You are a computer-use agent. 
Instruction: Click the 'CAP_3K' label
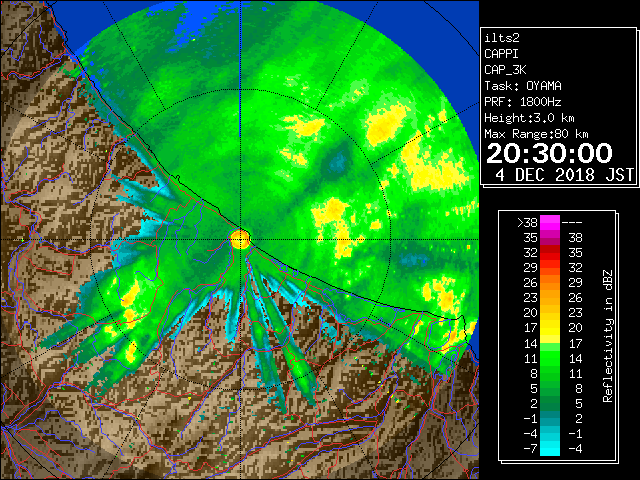[505, 70]
